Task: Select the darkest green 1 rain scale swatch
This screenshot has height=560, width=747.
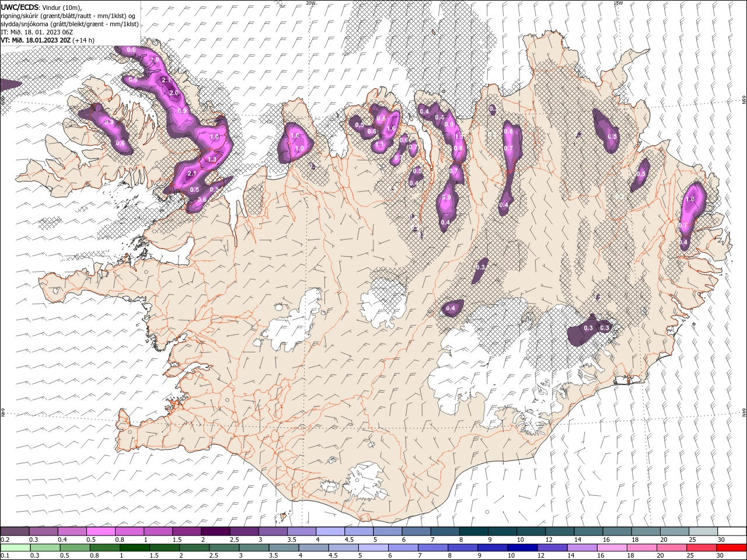Action: point(134,548)
